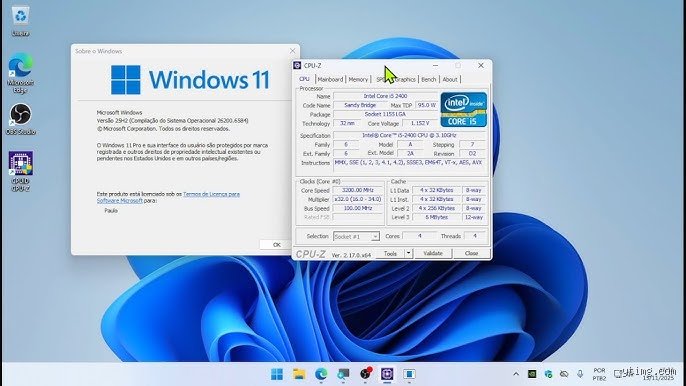Open Microsoft Edge from the taskbar
The image size is (686, 386).
click(x=321, y=374)
